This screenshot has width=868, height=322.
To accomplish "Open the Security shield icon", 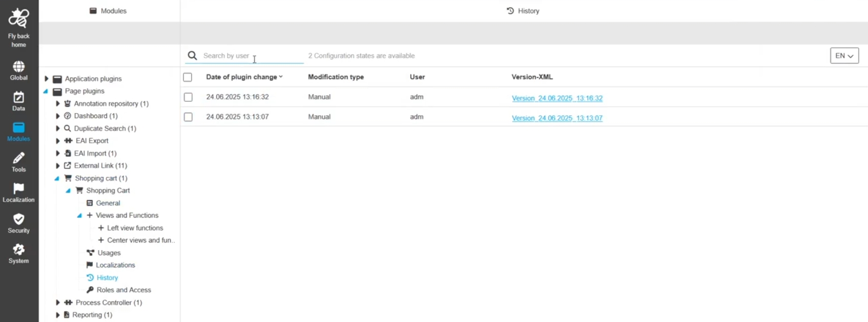I will pyautogui.click(x=19, y=220).
